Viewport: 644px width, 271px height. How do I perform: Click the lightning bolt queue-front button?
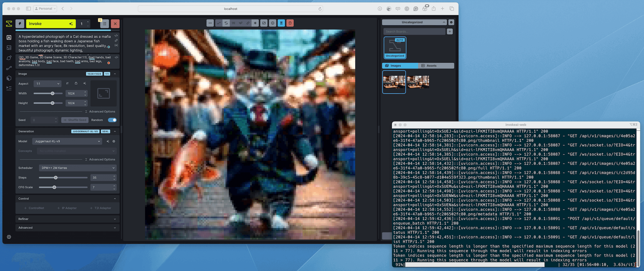click(20, 24)
